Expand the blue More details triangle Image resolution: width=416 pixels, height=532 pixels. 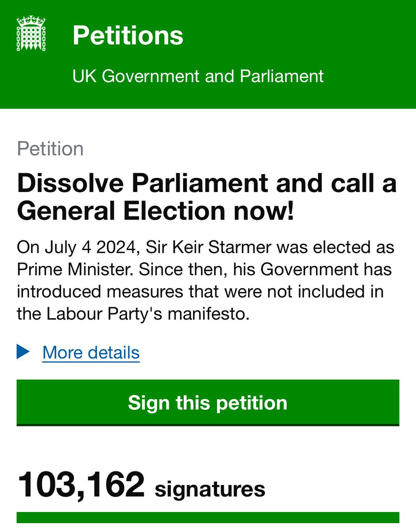click(x=23, y=352)
